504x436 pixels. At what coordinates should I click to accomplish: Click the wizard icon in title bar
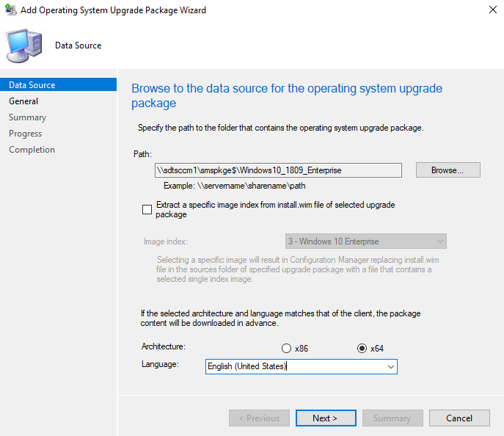[x=11, y=10]
